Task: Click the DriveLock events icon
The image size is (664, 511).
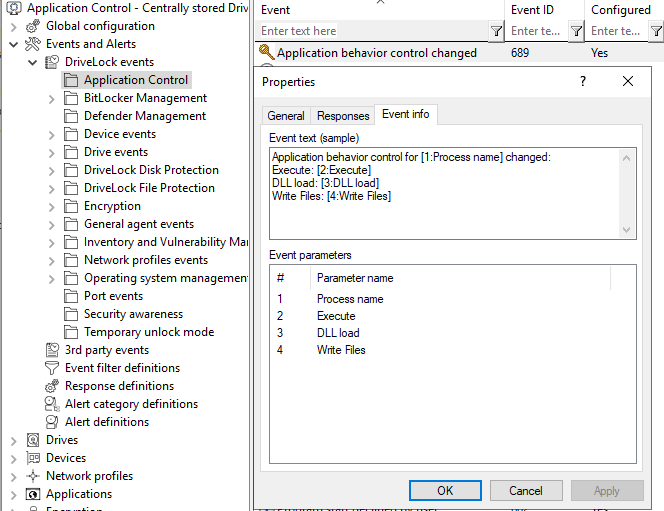Action: tap(52, 62)
